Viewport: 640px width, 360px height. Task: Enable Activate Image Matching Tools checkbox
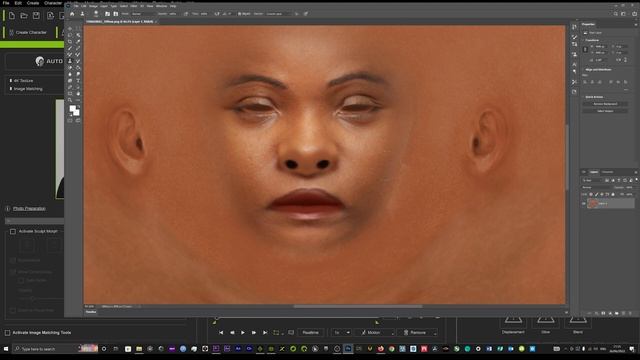pyautogui.click(x=7, y=333)
